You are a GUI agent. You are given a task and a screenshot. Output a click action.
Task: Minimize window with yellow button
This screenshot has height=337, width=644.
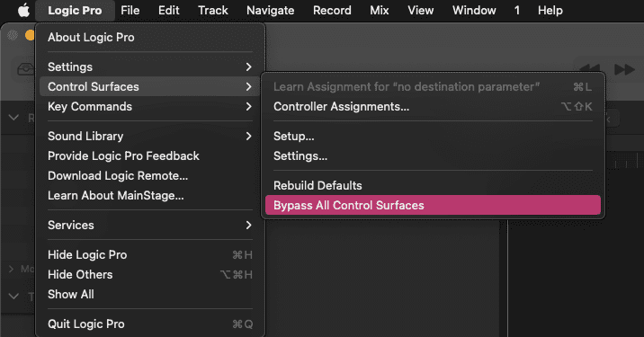coord(30,35)
